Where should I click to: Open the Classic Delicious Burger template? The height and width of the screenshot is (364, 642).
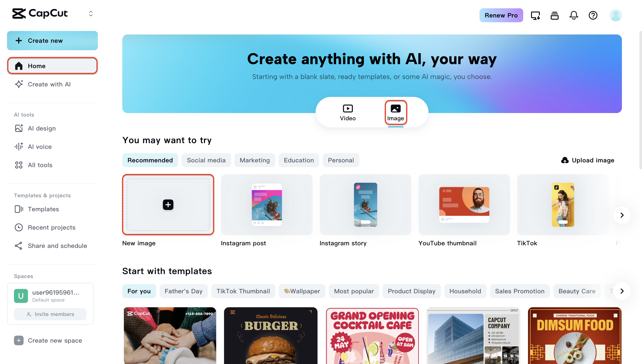pyautogui.click(x=271, y=335)
